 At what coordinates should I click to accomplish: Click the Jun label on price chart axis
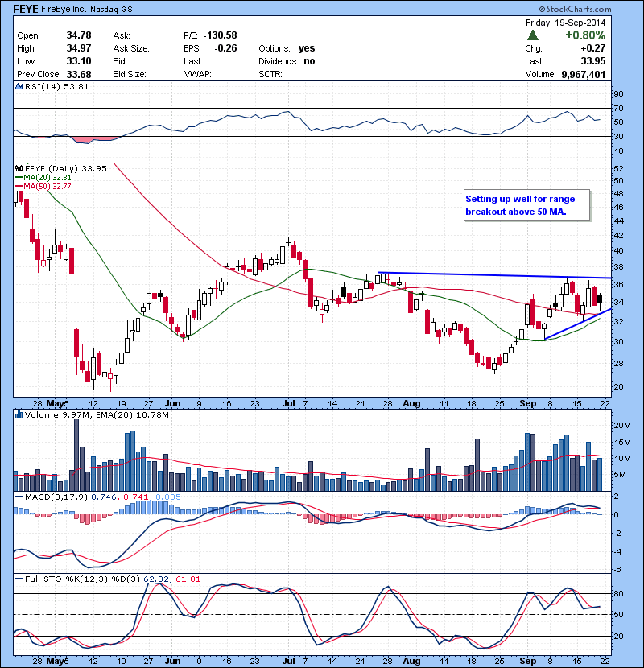(x=172, y=403)
